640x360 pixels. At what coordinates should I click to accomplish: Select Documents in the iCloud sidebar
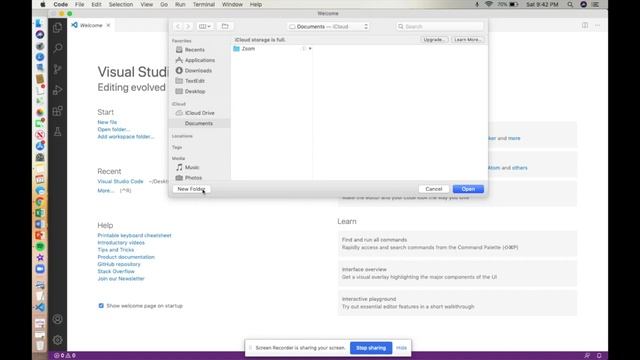pos(200,123)
